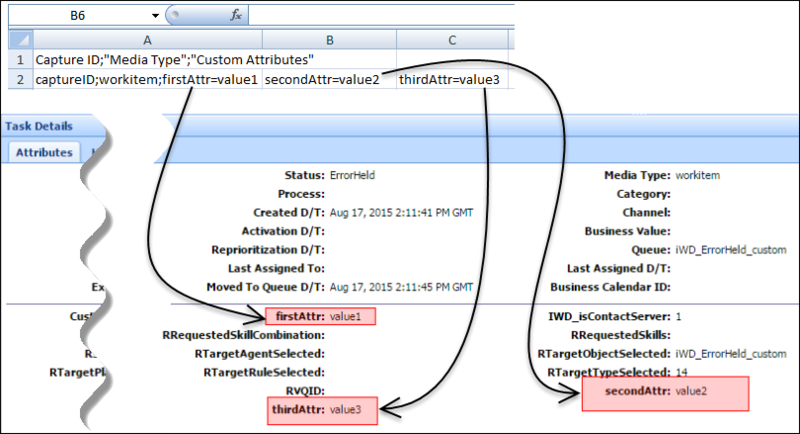Click the Activation D/T label
Image resolution: width=800 pixels, height=434 pixels.
(283, 232)
